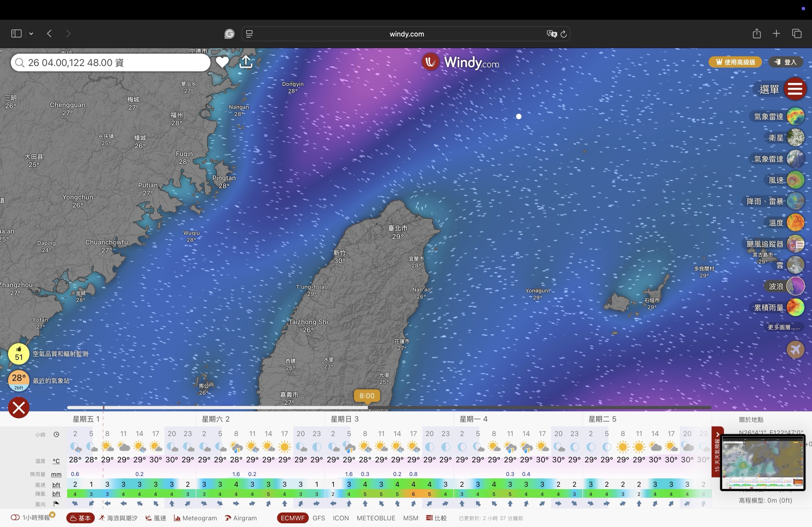Click the login button

coord(786,62)
